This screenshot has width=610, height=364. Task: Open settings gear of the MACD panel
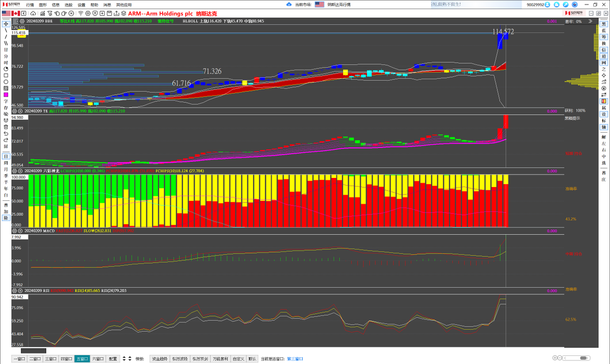[14, 231]
